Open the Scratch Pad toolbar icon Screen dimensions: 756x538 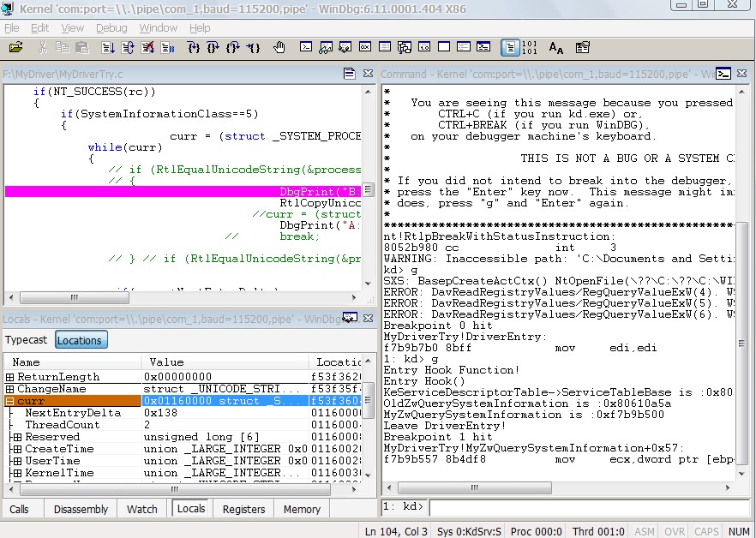coord(444,47)
